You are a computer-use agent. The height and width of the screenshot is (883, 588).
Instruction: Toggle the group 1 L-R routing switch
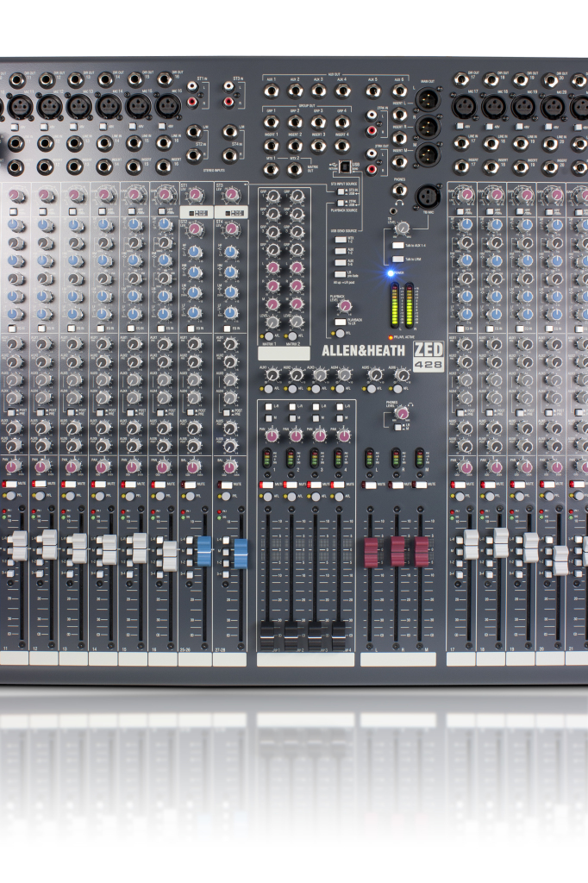pos(269,406)
